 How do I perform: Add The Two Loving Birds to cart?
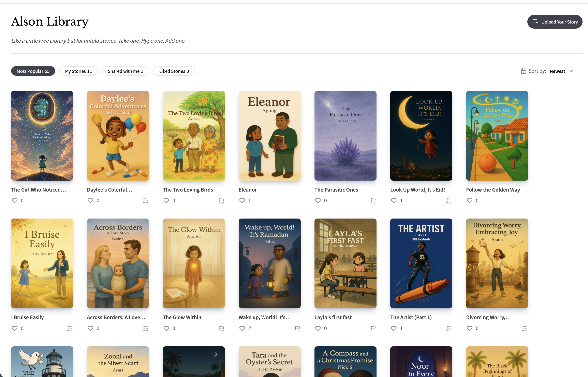221,200
